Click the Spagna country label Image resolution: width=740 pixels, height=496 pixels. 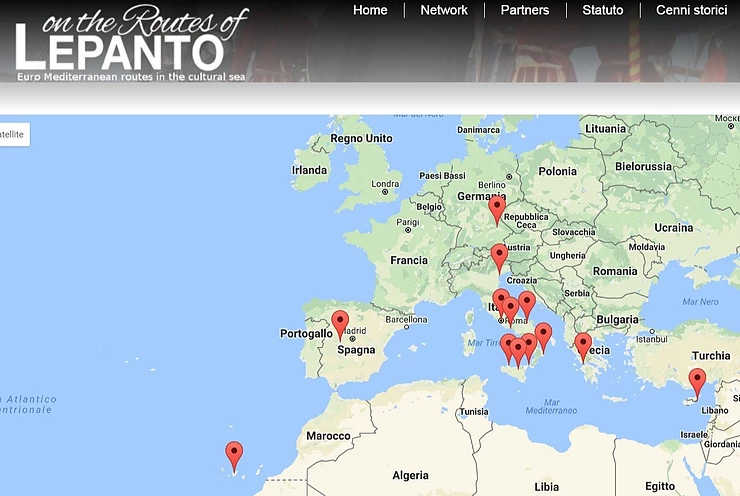click(x=356, y=350)
